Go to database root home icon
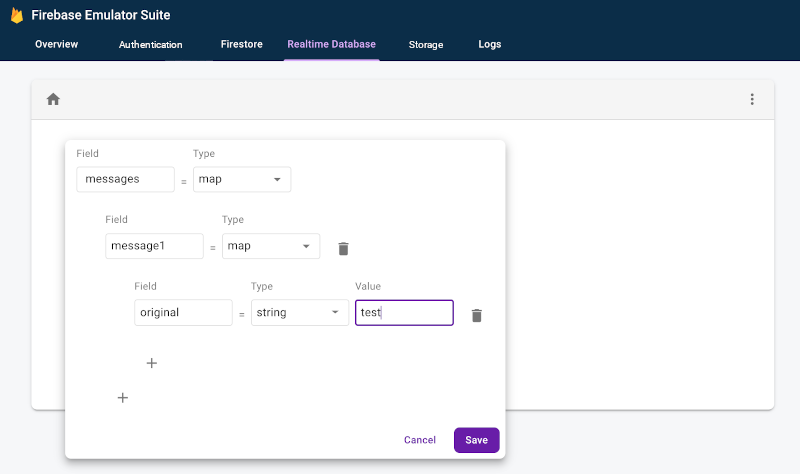Viewport: 800px width, 474px height. pos(54,99)
